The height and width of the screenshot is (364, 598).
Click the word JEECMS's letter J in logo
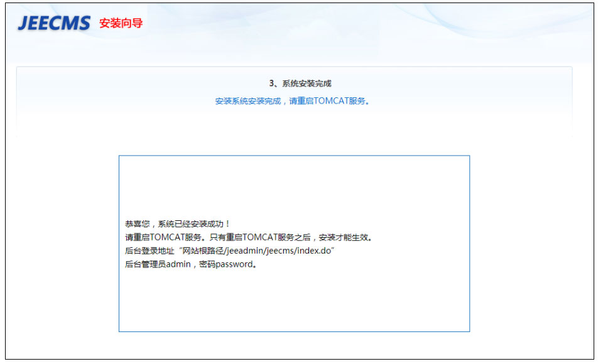click(23, 24)
